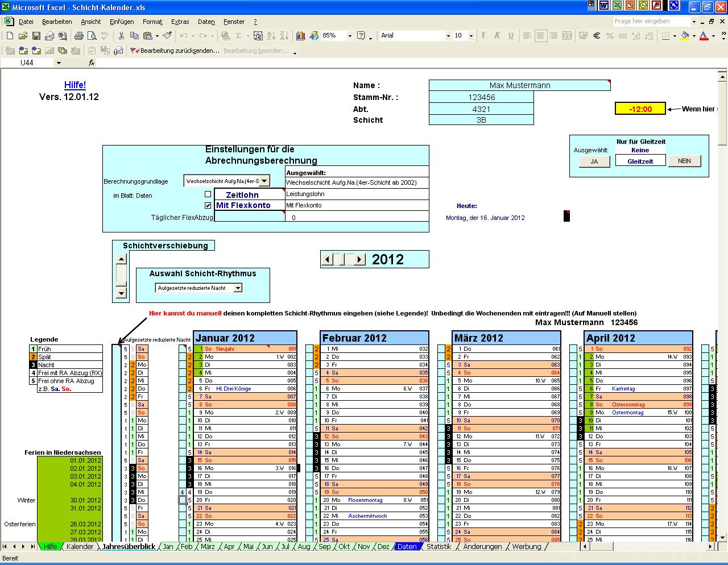Switch to the Kalender sheet tab
The image size is (728, 565).
point(80,546)
